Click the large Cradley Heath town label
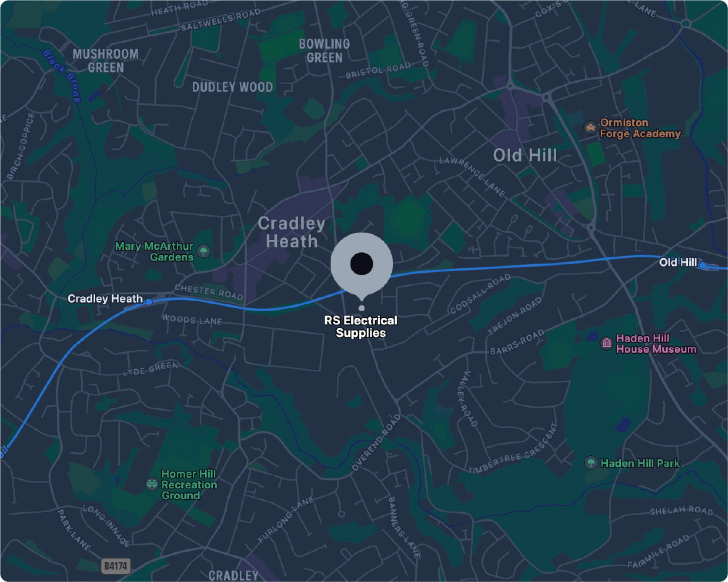This screenshot has height=582, width=728. tap(292, 232)
